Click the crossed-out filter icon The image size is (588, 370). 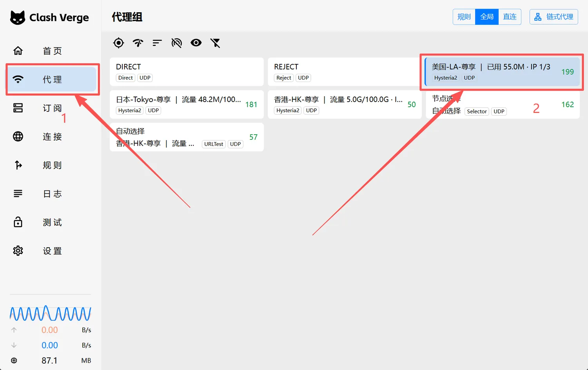[x=215, y=43]
